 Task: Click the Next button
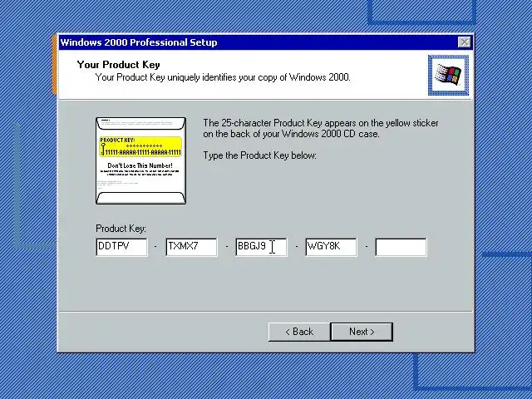tap(362, 332)
